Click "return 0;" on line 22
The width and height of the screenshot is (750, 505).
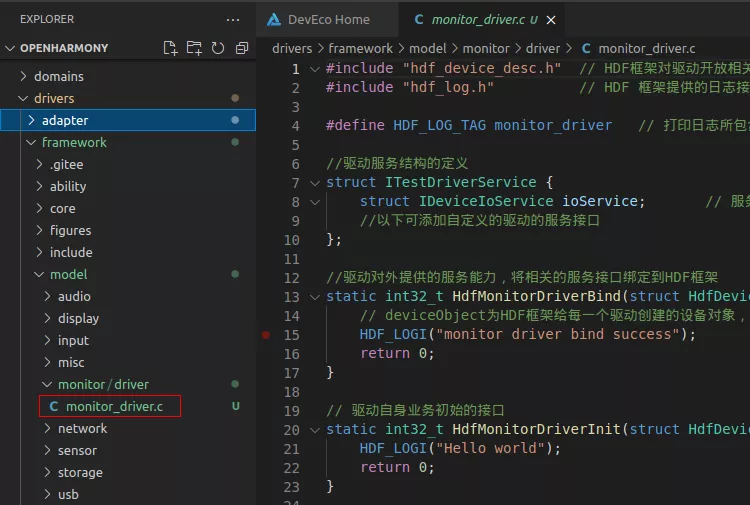pyautogui.click(x=397, y=467)
